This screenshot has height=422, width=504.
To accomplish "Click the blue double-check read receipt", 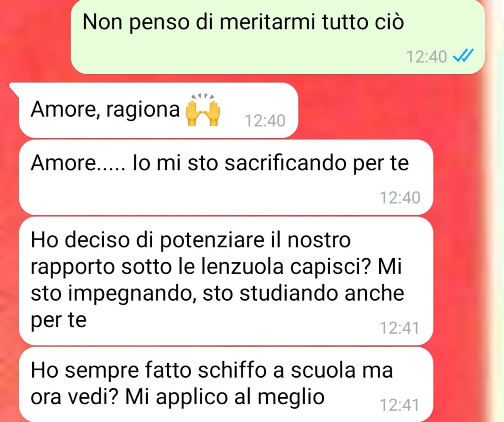I will [x=463, y=56].
